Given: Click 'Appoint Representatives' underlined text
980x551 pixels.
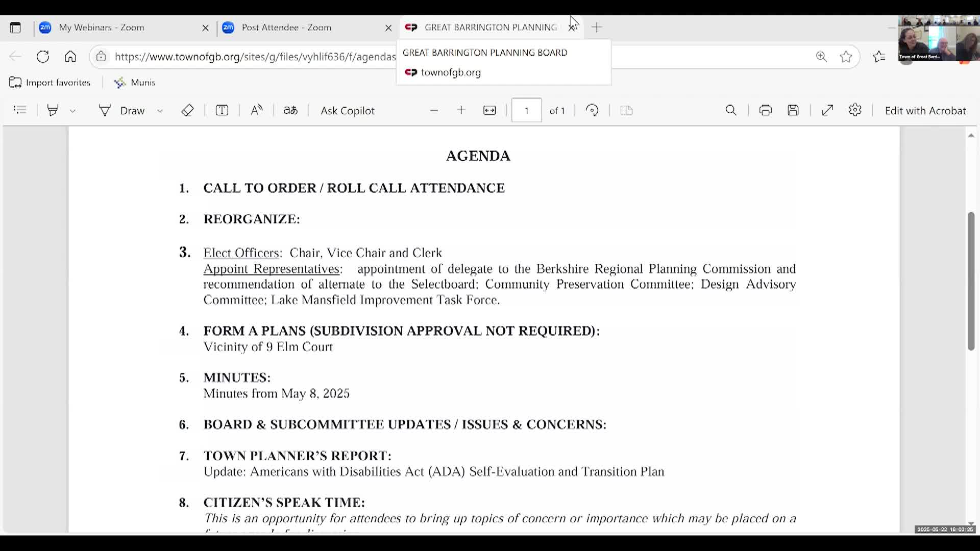Looking at the screenshot, I should point(271,269).
